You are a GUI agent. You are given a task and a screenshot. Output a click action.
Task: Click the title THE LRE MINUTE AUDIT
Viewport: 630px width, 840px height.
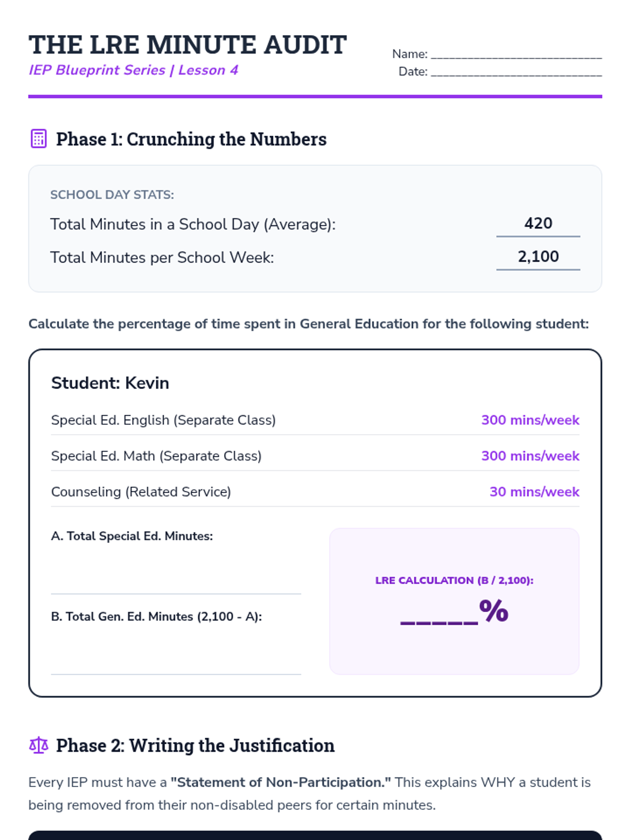(187, 45)
